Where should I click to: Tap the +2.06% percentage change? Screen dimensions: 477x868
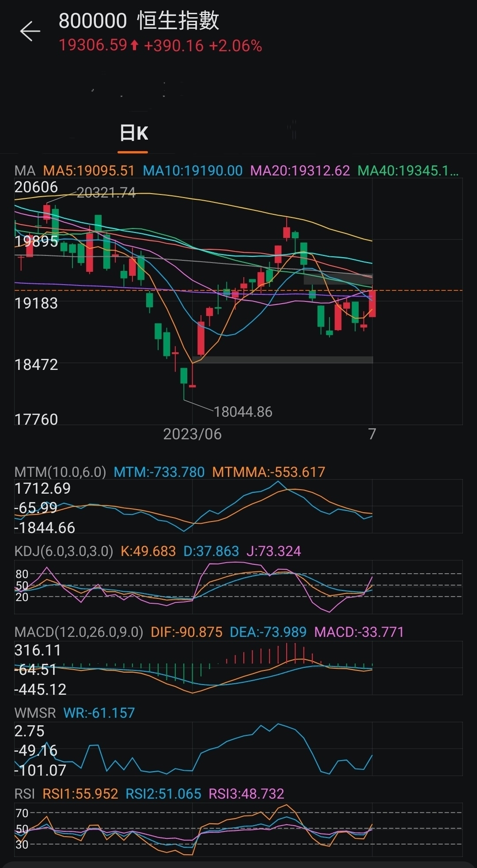tap(235, 45)
